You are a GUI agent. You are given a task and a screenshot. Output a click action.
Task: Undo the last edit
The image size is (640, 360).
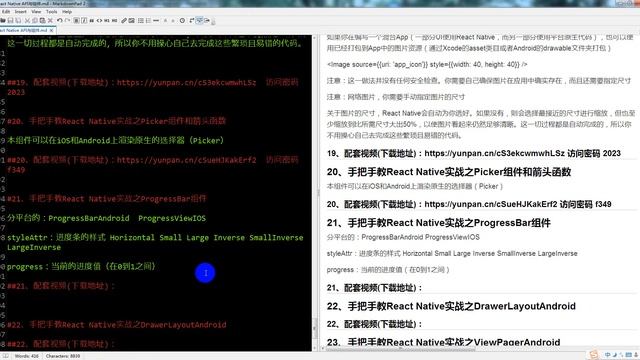(60, 20)
